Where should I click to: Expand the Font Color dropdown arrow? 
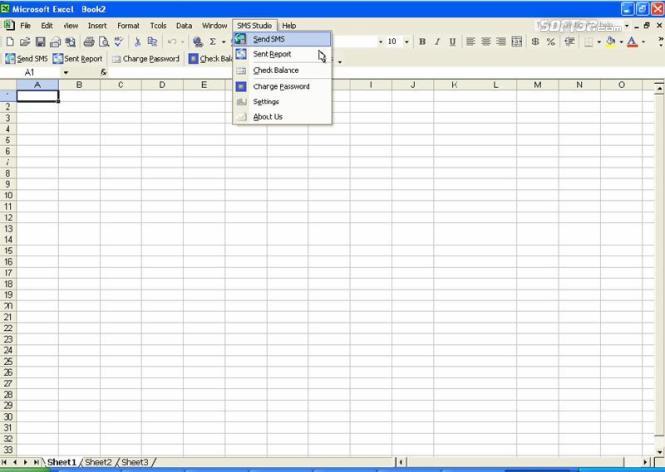coord(643,42)
